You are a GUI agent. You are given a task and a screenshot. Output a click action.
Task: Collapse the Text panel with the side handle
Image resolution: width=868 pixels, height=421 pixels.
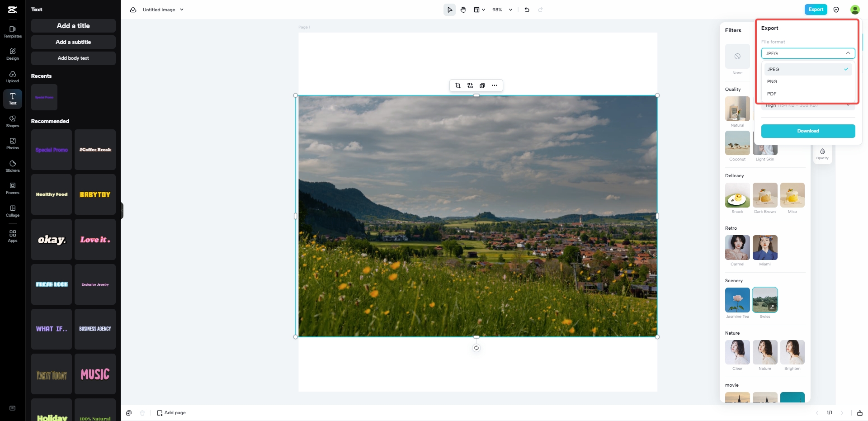122,211
